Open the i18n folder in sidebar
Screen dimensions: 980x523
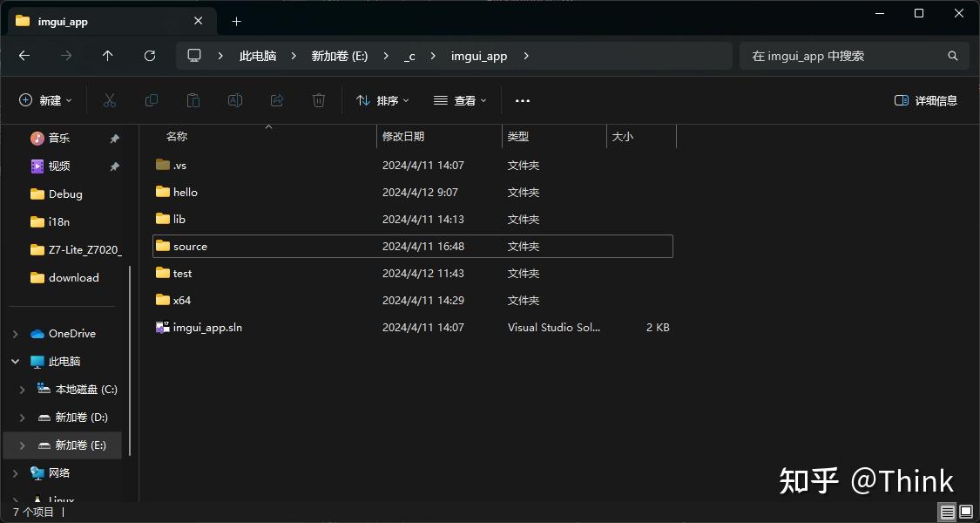click(58, 221)
